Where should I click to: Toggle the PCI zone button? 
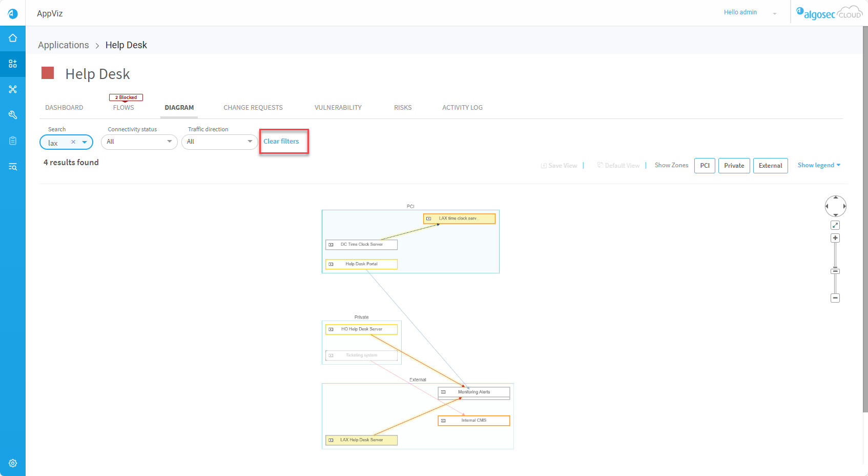[705, 166]
